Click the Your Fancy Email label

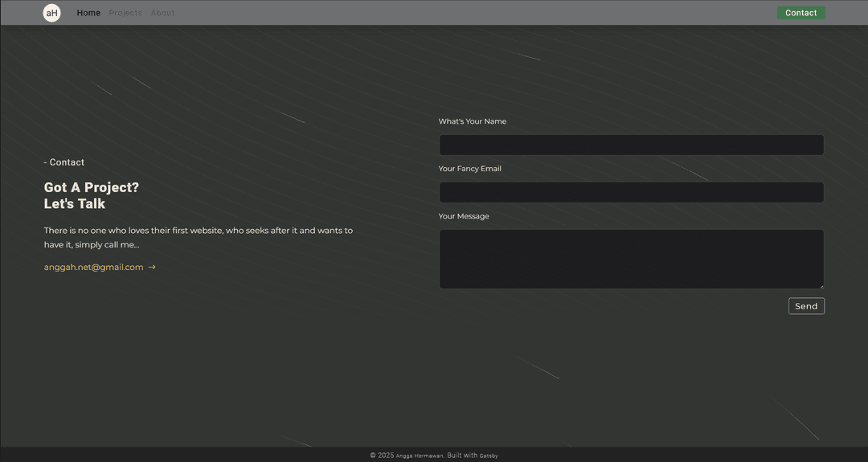point(470,169)
